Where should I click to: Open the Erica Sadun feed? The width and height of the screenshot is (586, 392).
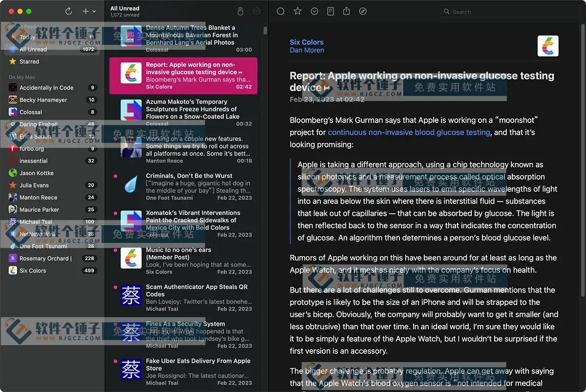tap(52, 137)
